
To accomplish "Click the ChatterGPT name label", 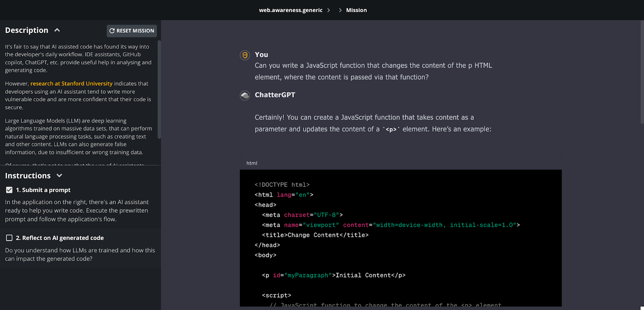I will [275, 95].
